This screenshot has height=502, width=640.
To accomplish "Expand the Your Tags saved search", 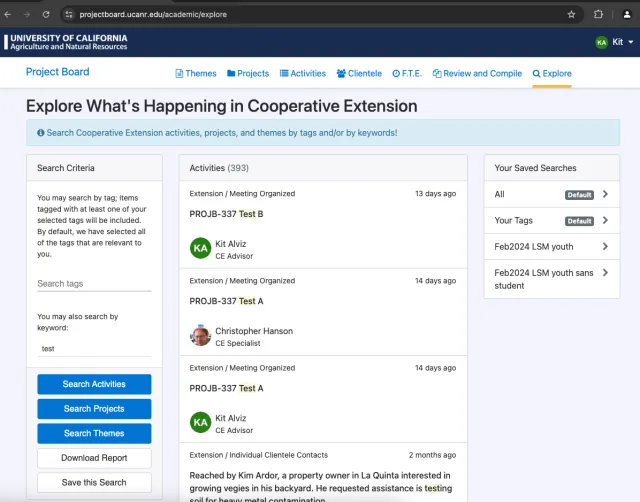I will click(552, 220).
